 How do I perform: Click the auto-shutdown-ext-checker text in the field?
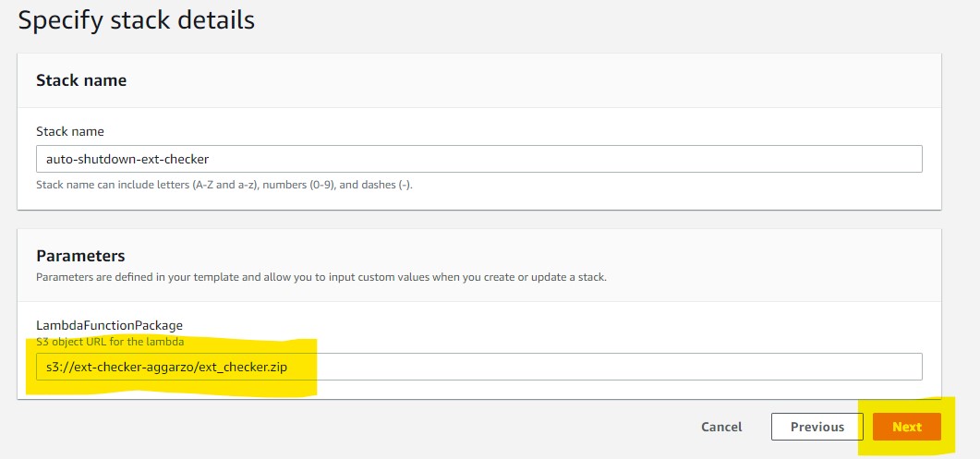point(127,159)
